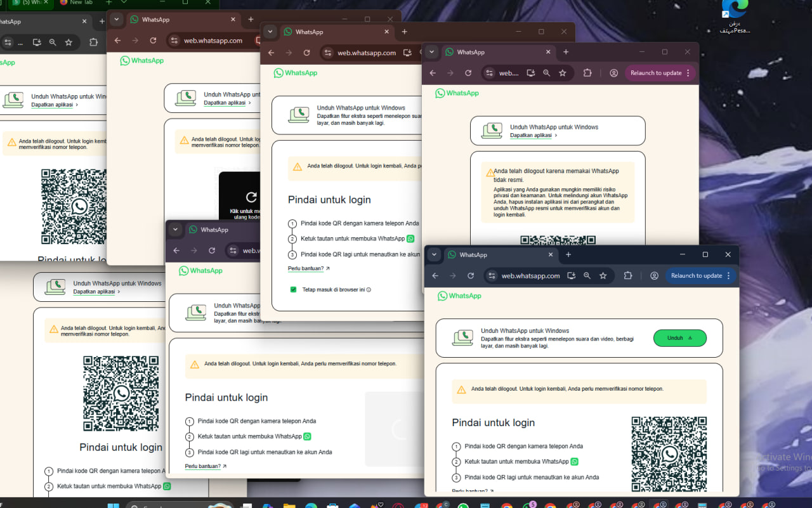This screenshot has width=812, height=508.
Task: Open Perlu bantuan? link in the Tetap masuk checkbox window
Action: 309,268
